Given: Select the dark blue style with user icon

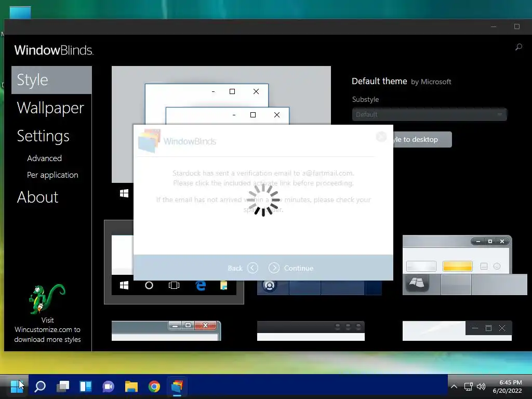Looking at the screenshot, I should coord(320,287).
